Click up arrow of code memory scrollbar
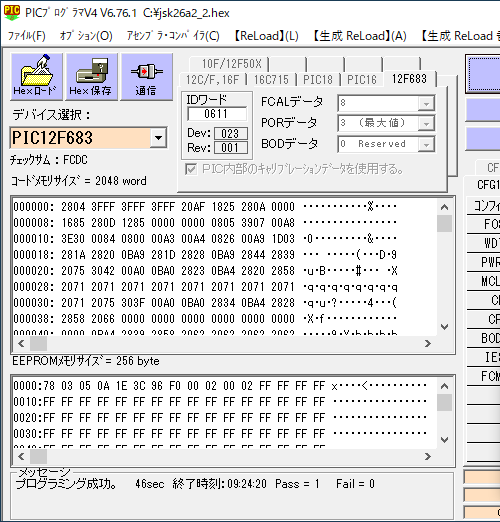This screenshot has height=522, width=500. tap(444, 207)
